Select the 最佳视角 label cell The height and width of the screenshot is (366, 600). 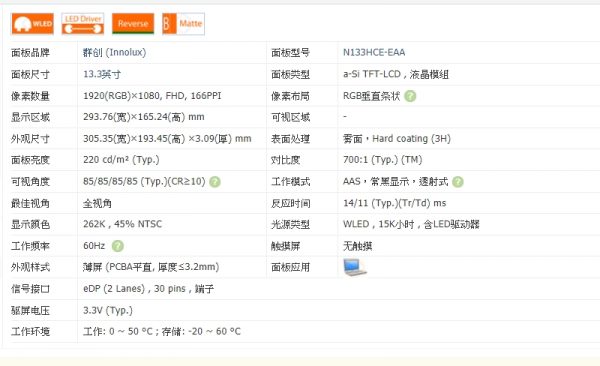[x=30, y=203]
